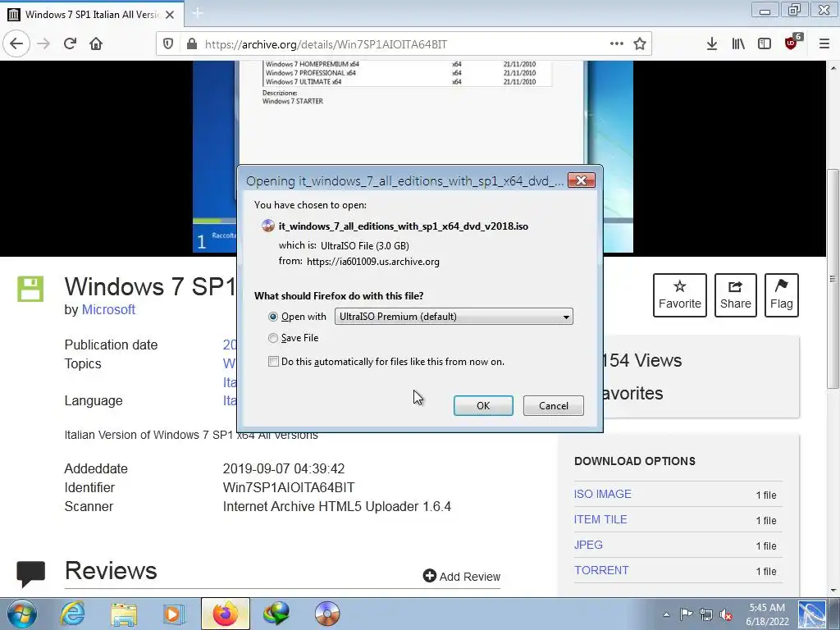Open the network tray icon

coord(706,614)
